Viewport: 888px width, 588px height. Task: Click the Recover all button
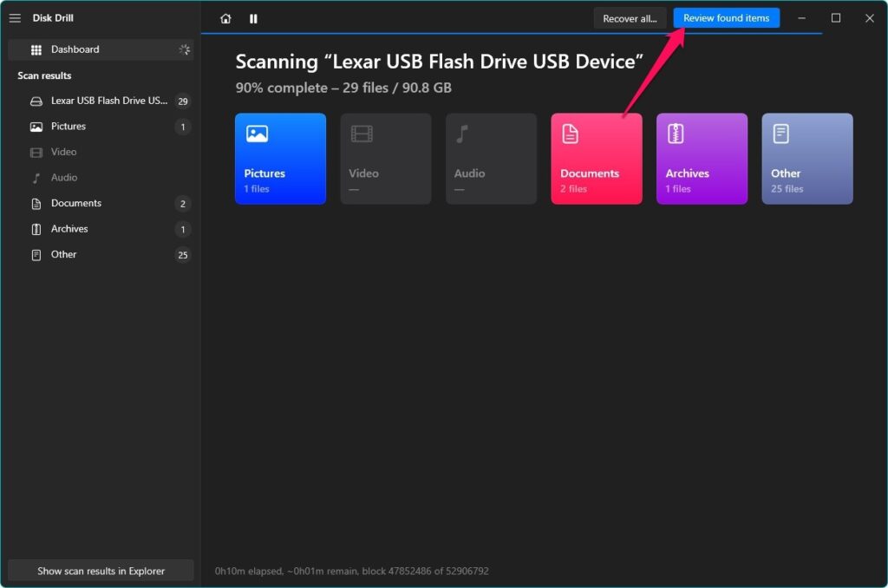630,18
